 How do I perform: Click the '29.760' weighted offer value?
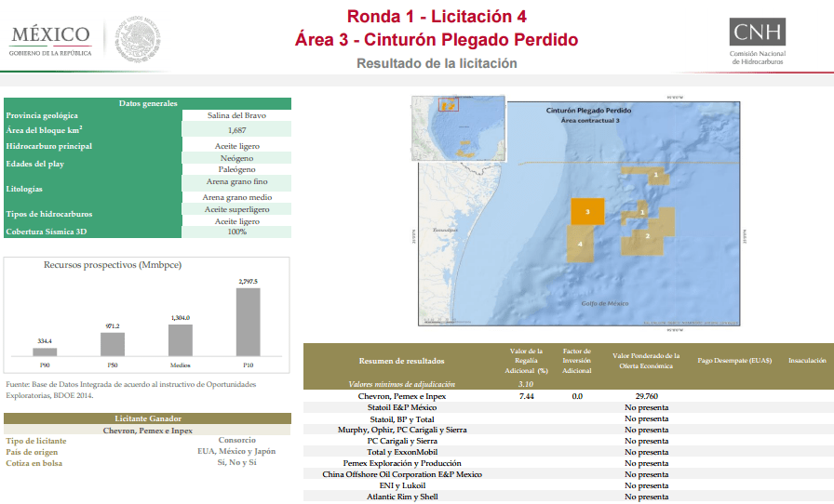tap(647, 396)
